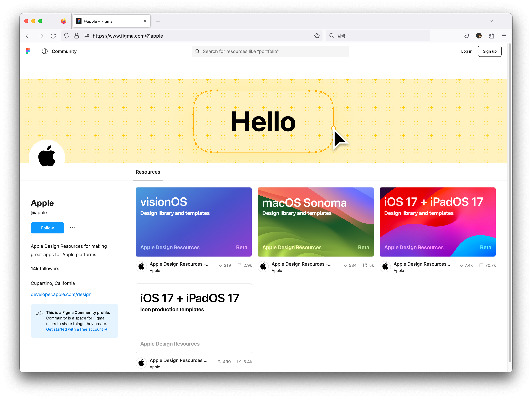
Task: Click the Log in link
Action: (x=467, y=51)
